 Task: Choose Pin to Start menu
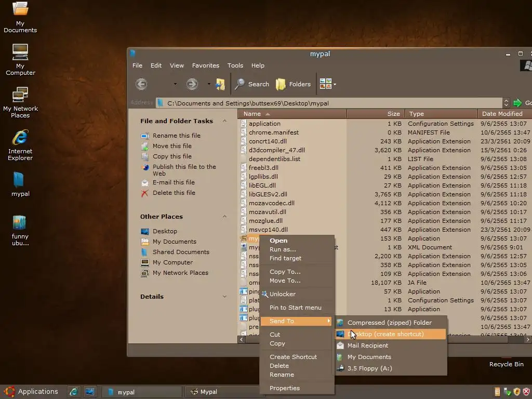[297, 308]
